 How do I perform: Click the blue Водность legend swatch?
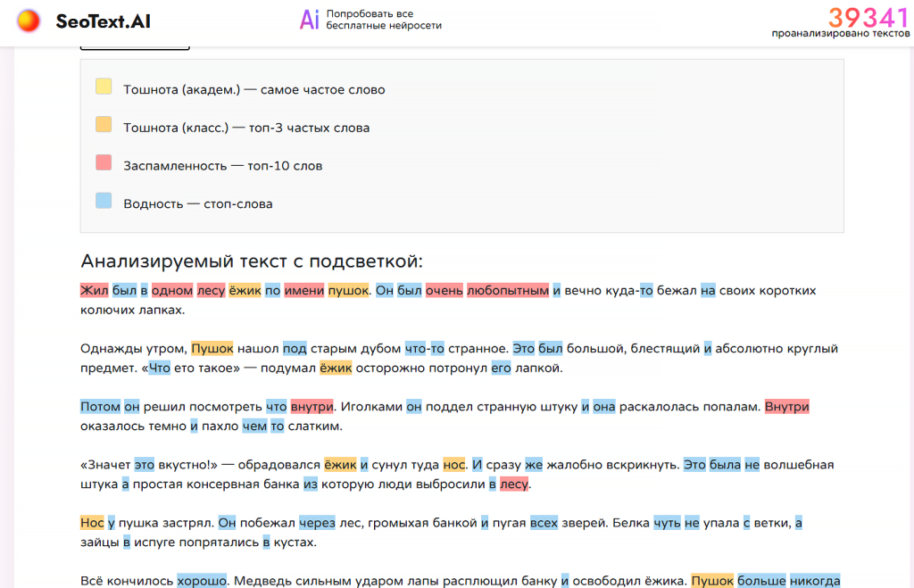click(104, 201)
